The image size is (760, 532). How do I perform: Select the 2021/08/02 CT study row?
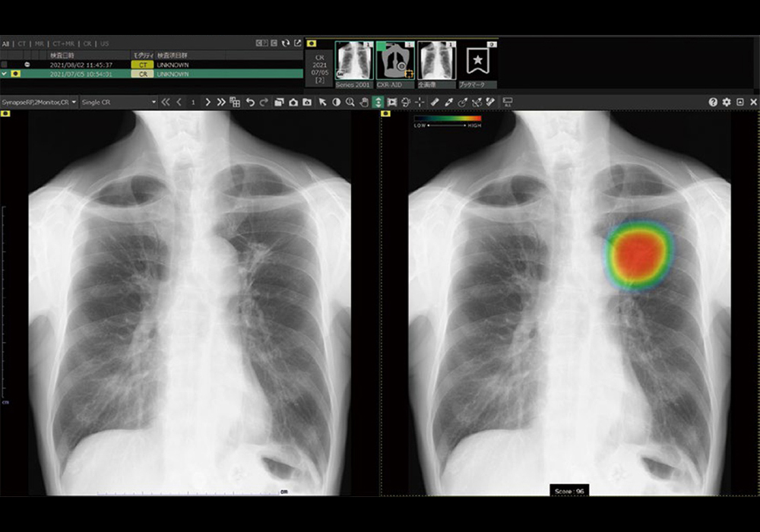coord(81,65)
